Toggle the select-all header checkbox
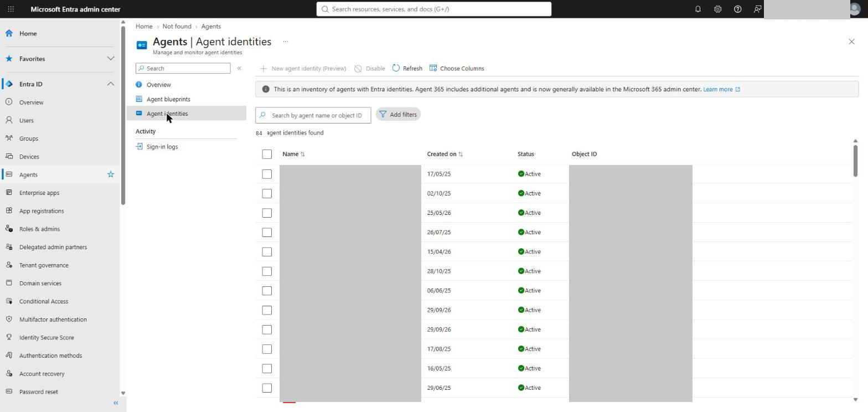The height and width of the screenshot is (412, 868). pos(267,154)
